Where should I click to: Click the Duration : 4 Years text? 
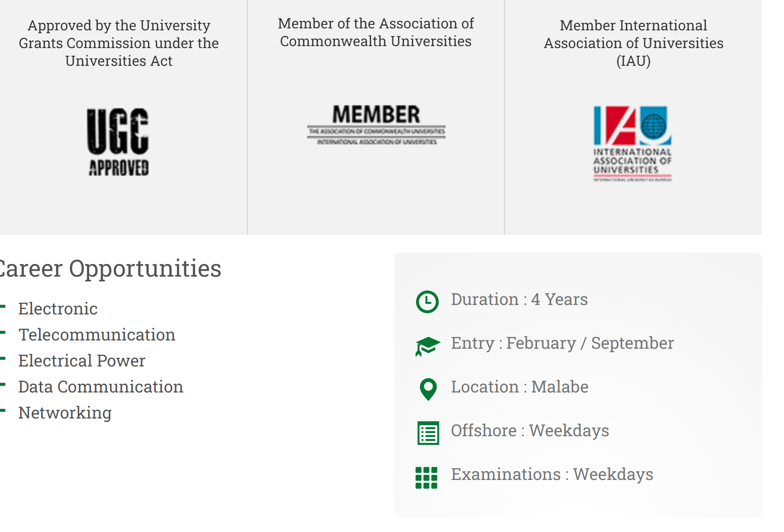(x=519, y=299)
